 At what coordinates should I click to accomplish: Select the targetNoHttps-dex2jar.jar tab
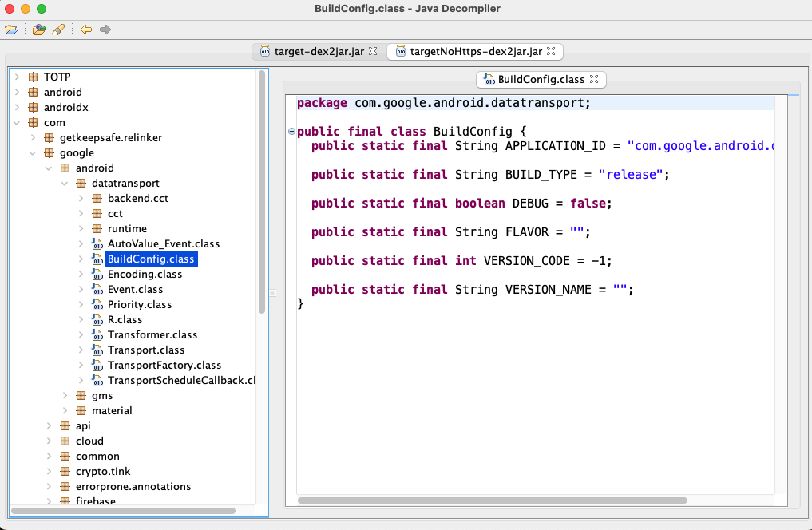(475, 51)
